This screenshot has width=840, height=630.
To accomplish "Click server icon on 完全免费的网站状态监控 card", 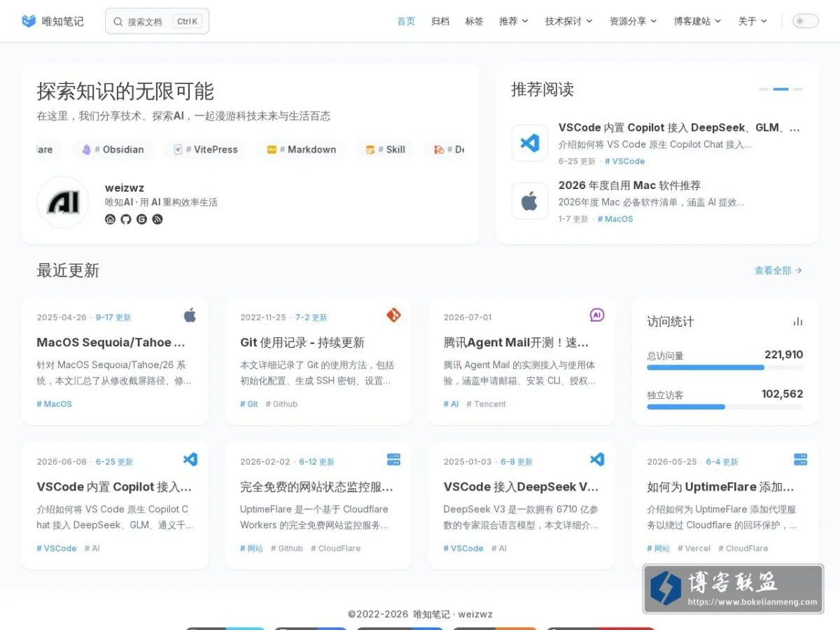I will pyautogui.click(x=393, y=459).
